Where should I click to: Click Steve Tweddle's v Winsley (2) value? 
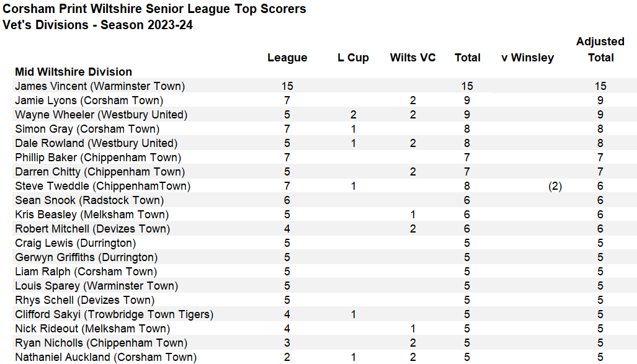point(555,186)
